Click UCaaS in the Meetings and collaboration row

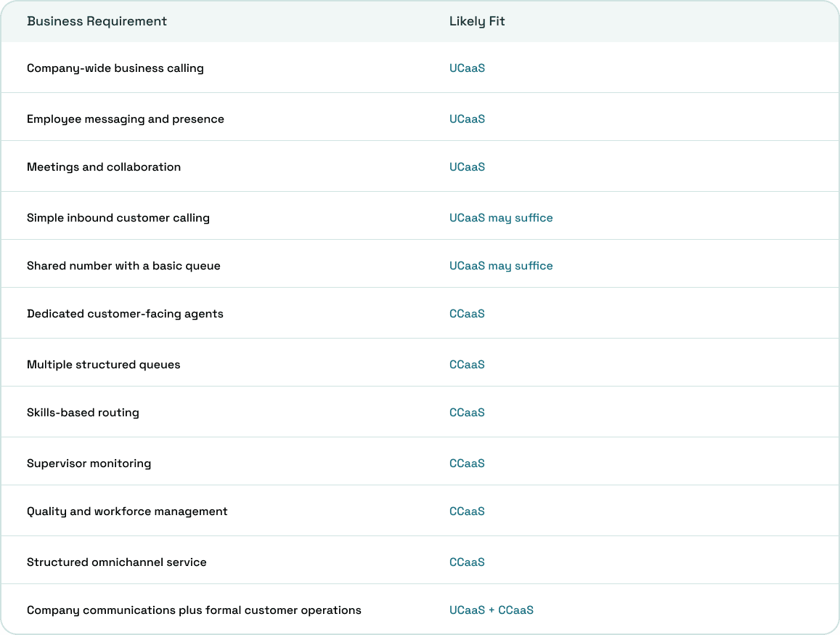point(467,167)
